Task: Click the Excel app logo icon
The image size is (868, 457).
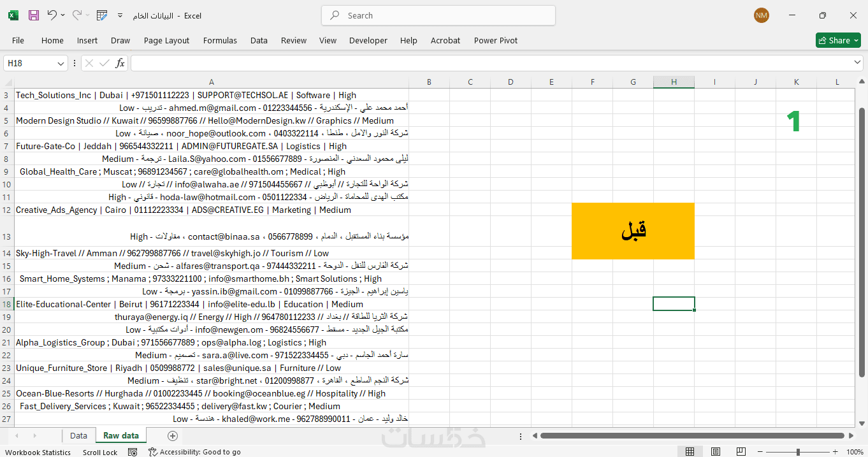Action: (13, 15)
